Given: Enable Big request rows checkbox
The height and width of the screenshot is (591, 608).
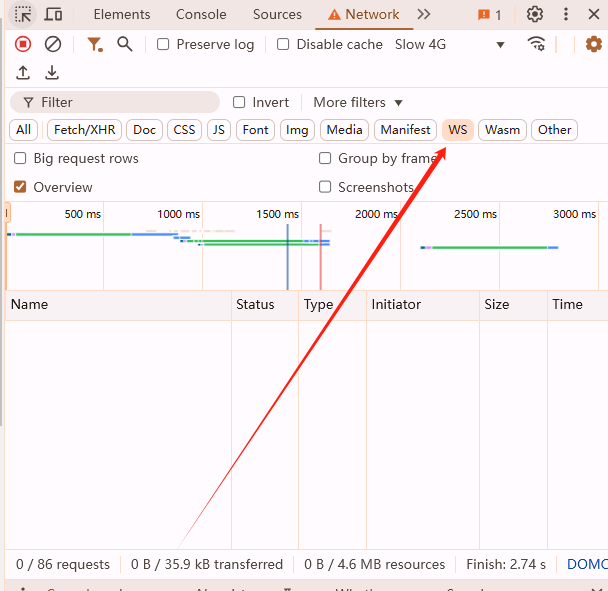Looking at the screenshot, I should [x=20, y=158].
